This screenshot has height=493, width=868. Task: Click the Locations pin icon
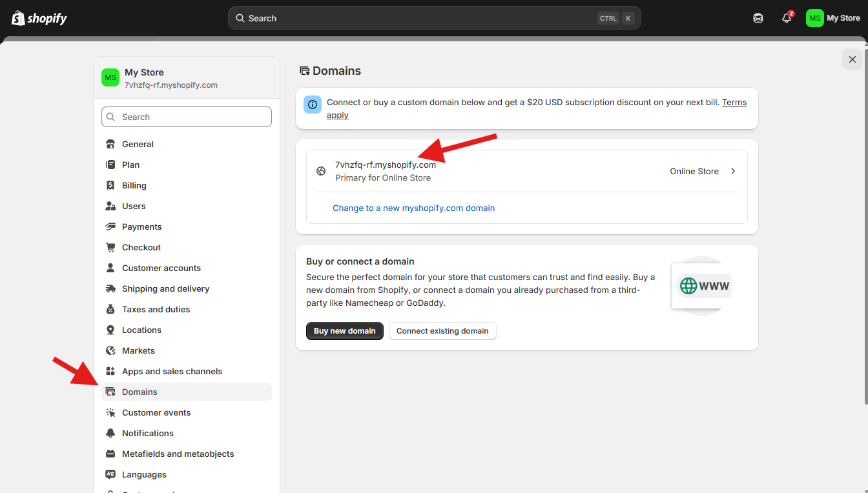click(x=110, y=330)
